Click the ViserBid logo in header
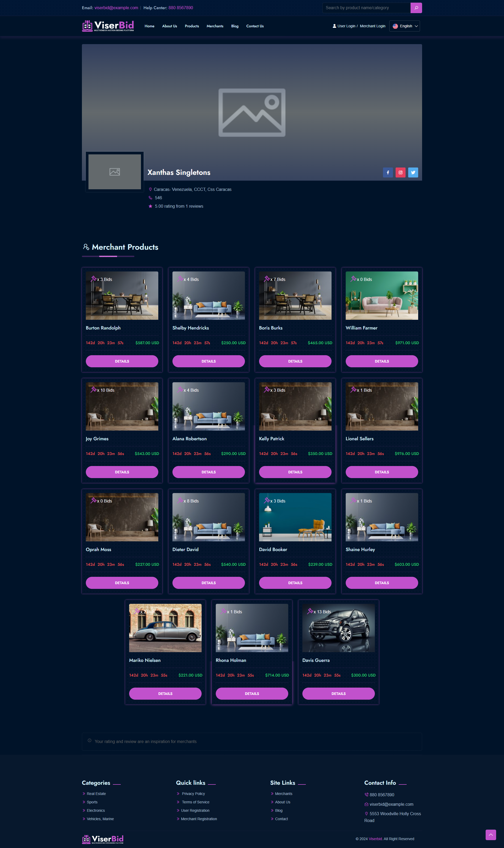The width and height of the screenshot is (504, 848). coord(108,26)
